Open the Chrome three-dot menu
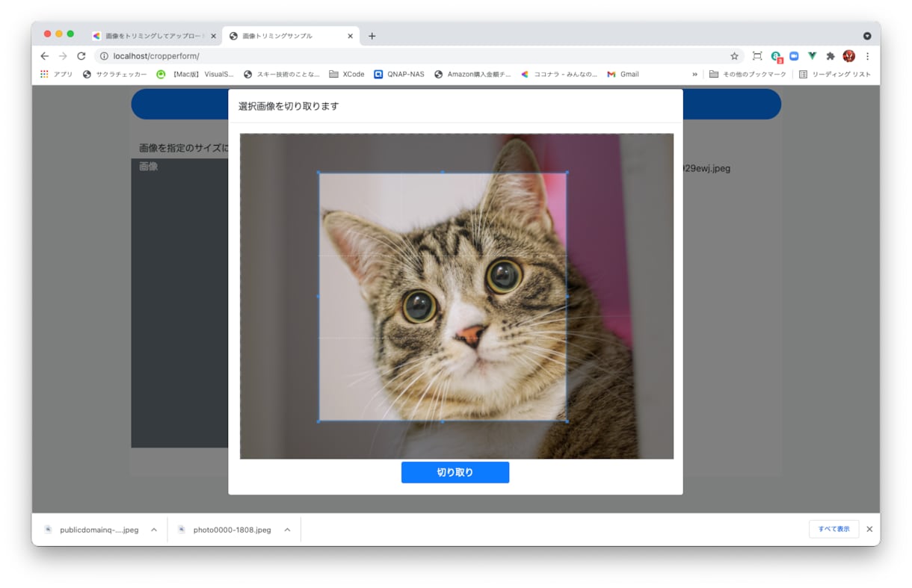The image size is (912, 588). (867, 56)
